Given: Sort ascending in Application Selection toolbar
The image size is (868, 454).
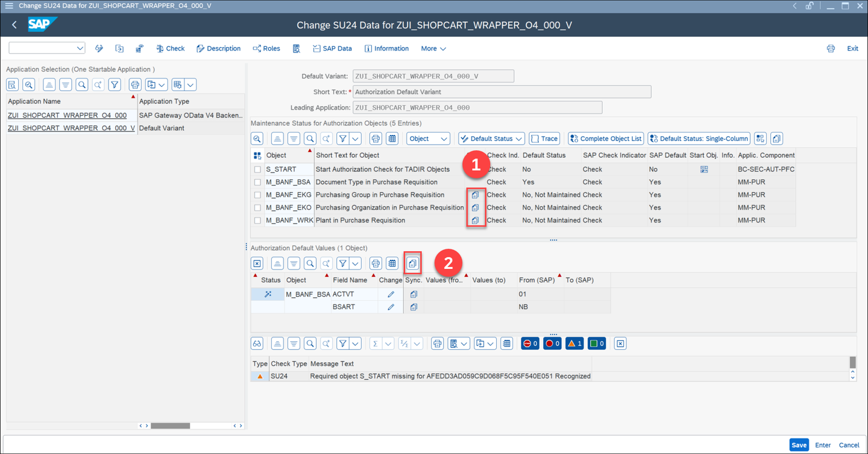Looking at the screenshot, I should coord(49,85).
